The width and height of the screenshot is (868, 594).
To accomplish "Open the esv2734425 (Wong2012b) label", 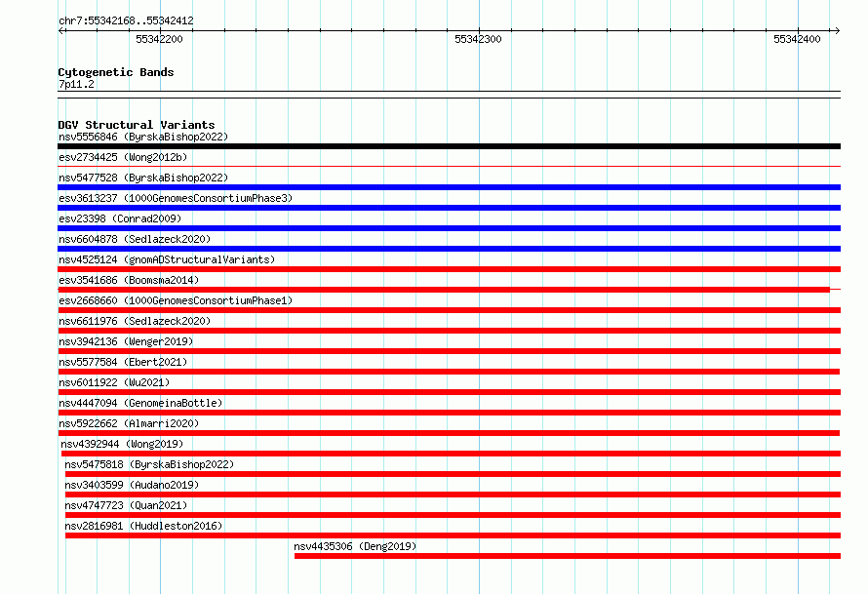I will pyautogui.click(x=123, y=157).
